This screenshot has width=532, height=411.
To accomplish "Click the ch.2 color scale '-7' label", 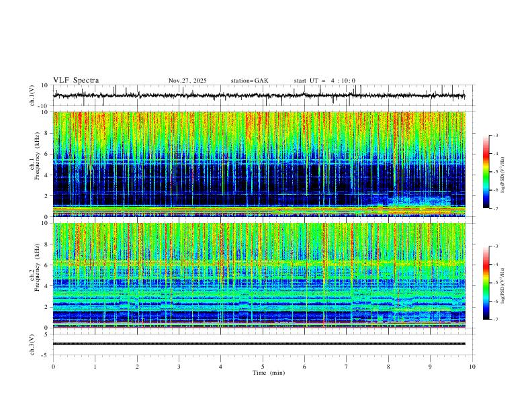I will tap(495, 319).
